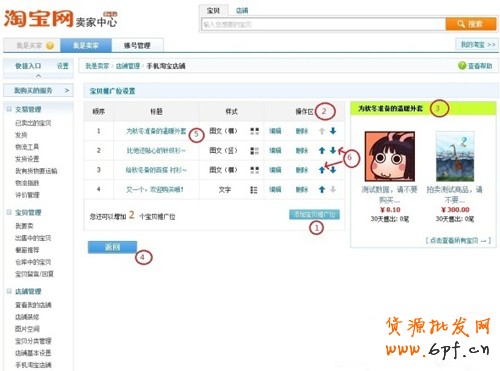Image resolution: width=500 pixels, height=371 pixels.
Task: Click the search magnifier icon
Action: [461, 24]
